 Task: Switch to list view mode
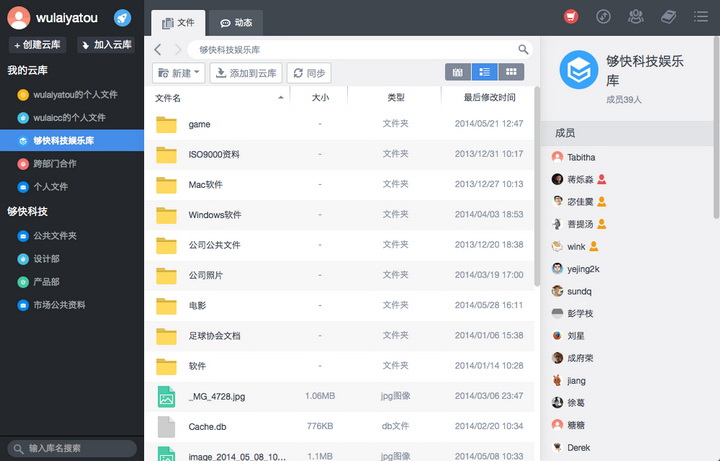coord(485,72)
